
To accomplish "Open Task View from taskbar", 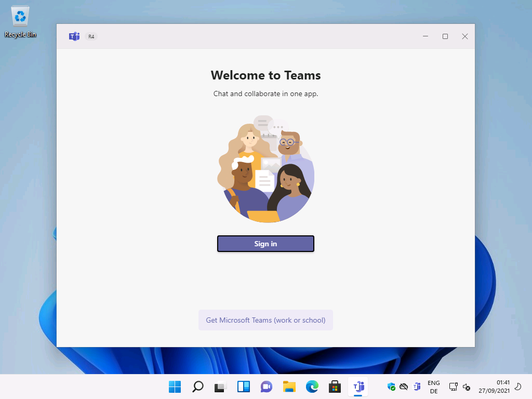I will [x=220, y=387].
